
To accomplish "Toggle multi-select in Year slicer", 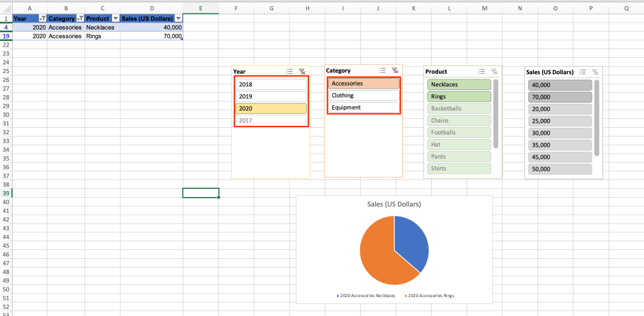I will tap(290, 71).
